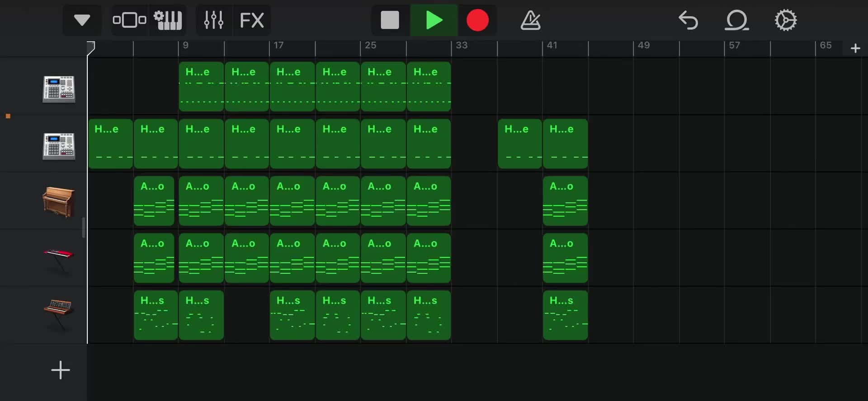
Task: Open the FX panel
Action: point(252,20)
